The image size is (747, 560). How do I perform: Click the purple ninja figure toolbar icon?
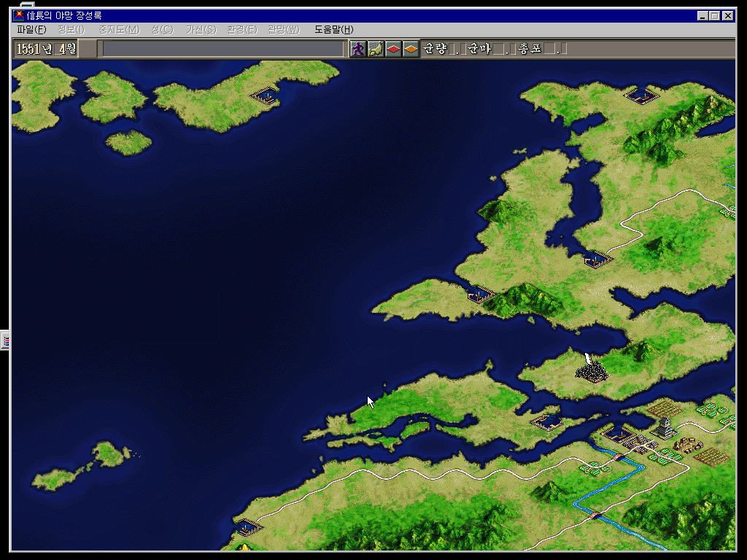(357, 49)
